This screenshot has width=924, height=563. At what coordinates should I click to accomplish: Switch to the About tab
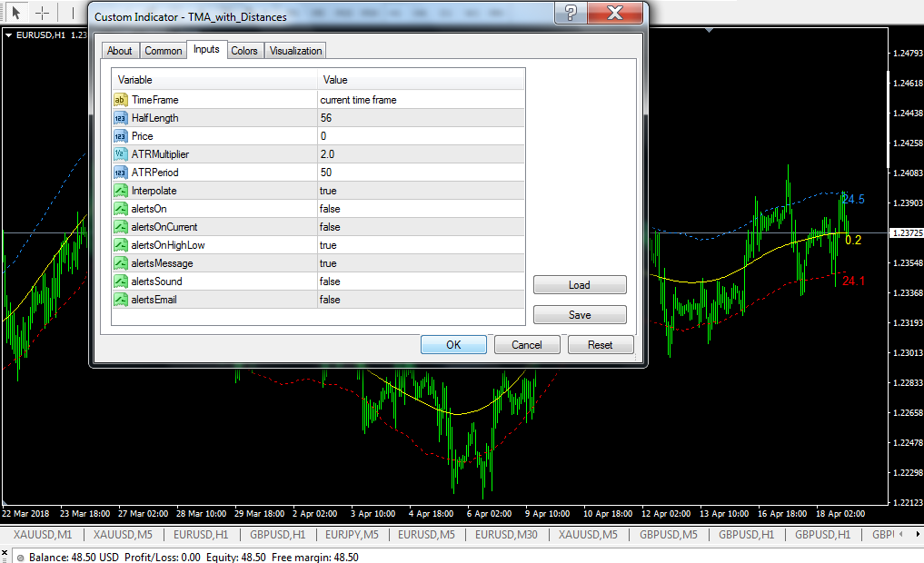point(120,51)
